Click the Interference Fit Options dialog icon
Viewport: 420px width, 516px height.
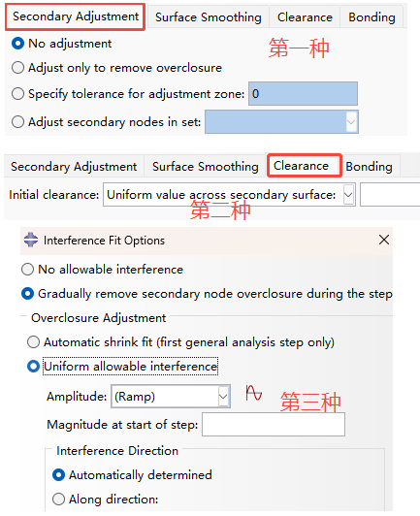31,240
